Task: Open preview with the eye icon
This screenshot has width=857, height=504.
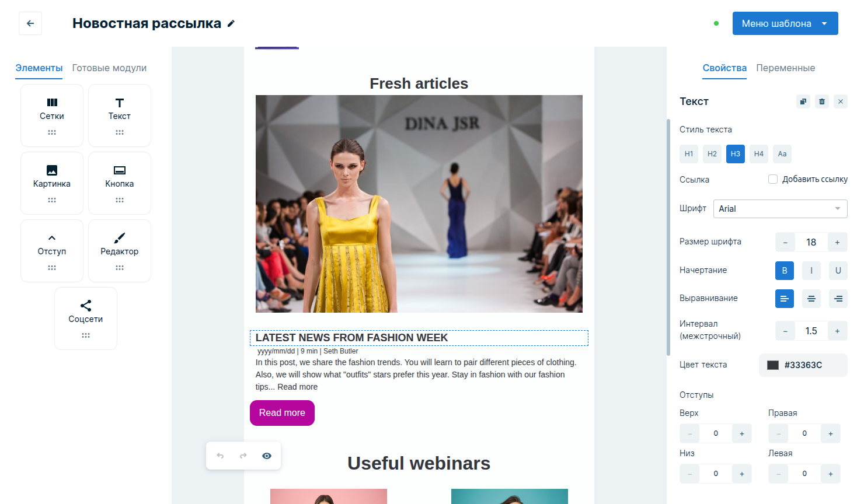Action: coord(267,456)
